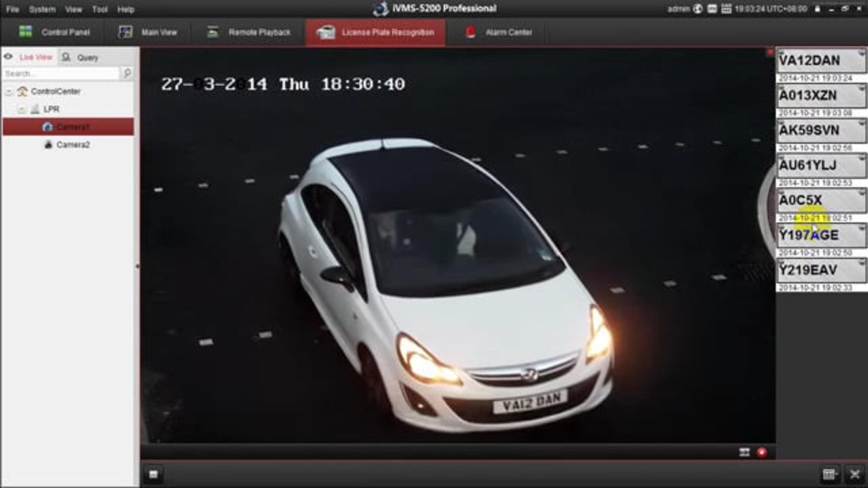Click the capture icon beside the record button
The image size is (868, 488).
[744, 452]
